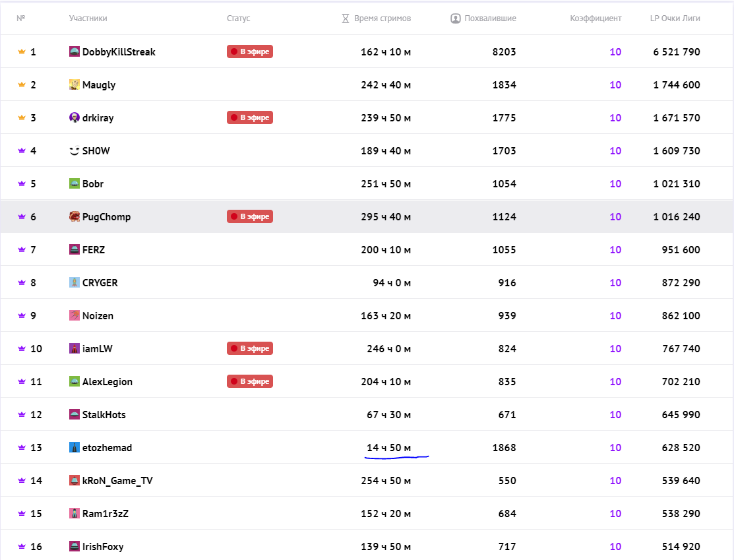Click the Время стримов column header text

tap(382, 18)
